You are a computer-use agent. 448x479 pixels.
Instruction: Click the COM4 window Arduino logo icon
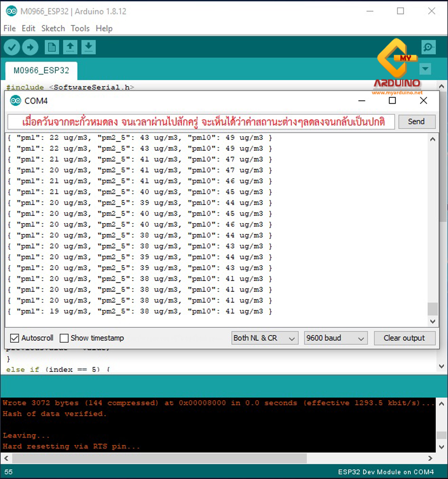(16, 101)
